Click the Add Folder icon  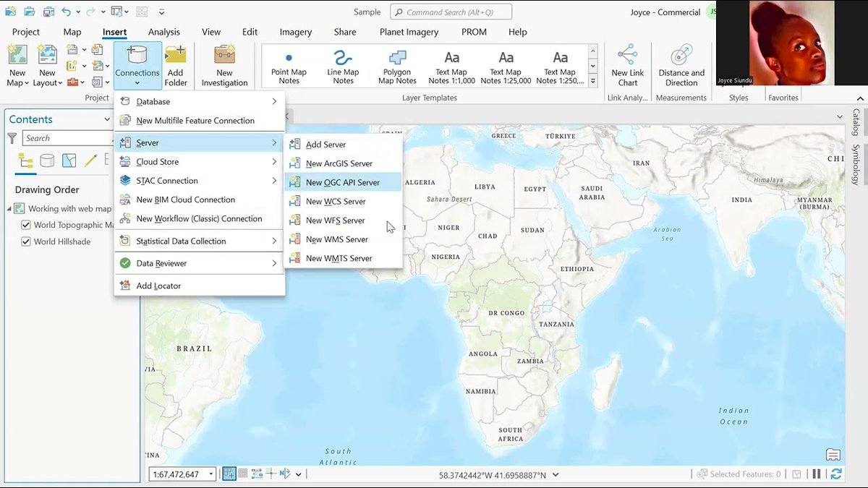point(176,56)
